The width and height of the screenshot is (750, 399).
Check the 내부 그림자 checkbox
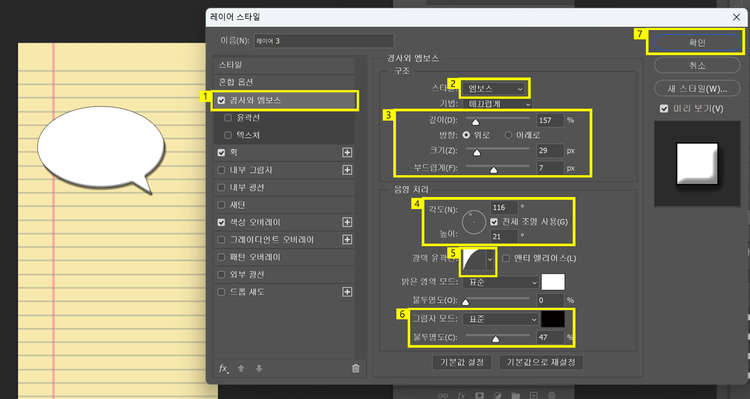pos(221,170)
